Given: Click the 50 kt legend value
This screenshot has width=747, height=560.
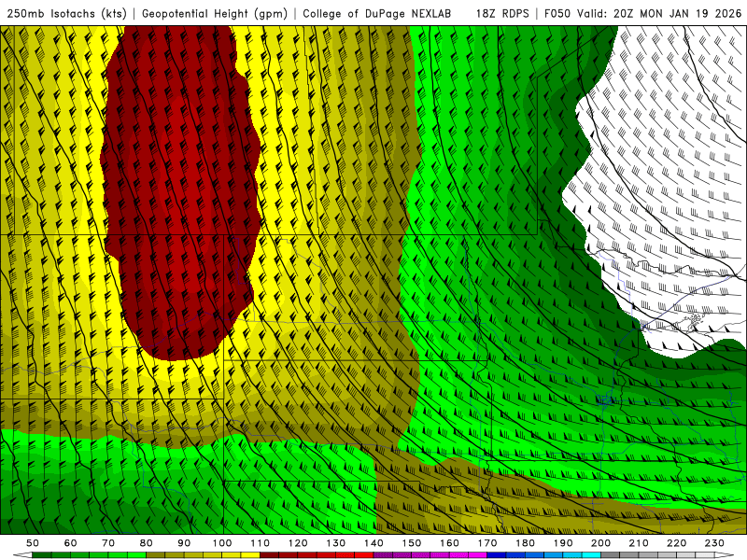Looking at the screenshot, I should (33, 543).
